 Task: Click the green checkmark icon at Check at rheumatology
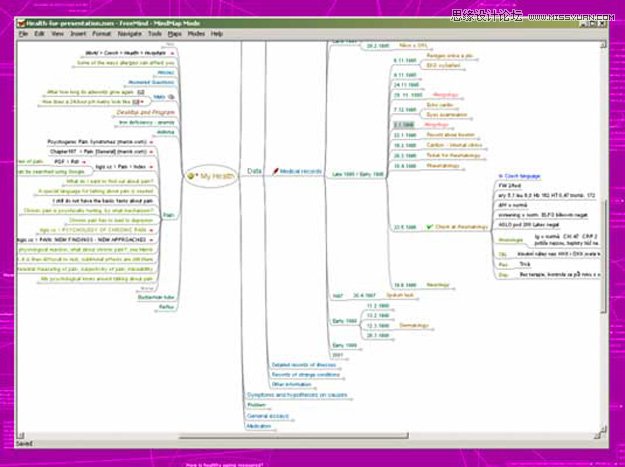(x=429, y=227)
